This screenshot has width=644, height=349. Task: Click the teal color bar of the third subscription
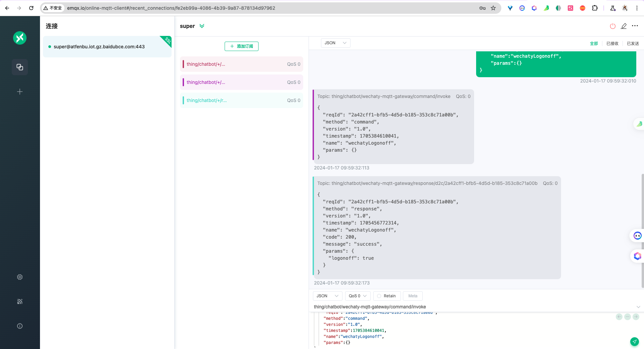(183, 100)
